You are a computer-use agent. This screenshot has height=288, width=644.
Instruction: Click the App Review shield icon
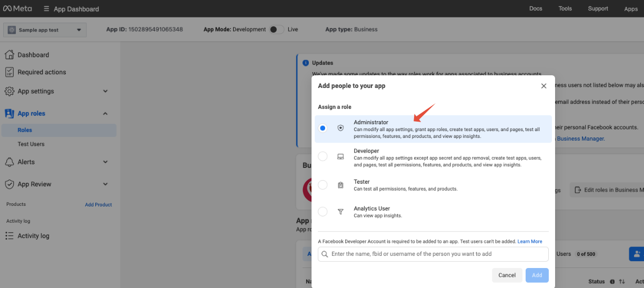(x=9, y=184)
